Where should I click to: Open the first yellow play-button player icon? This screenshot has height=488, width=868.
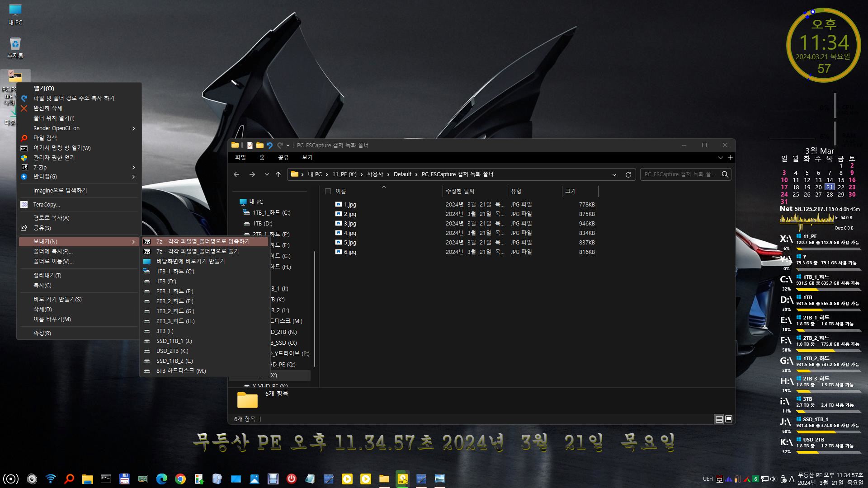coord(347,479)
